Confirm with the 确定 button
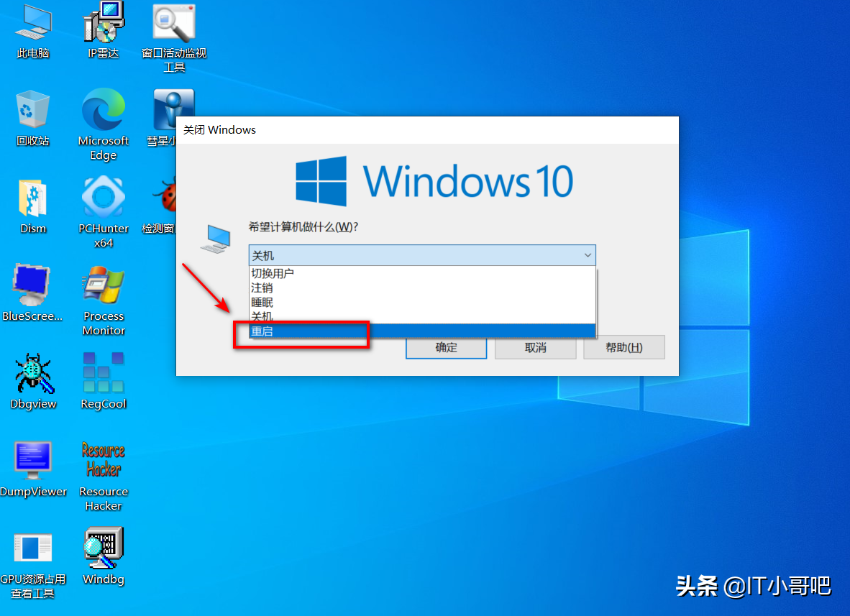 (446, 347)
